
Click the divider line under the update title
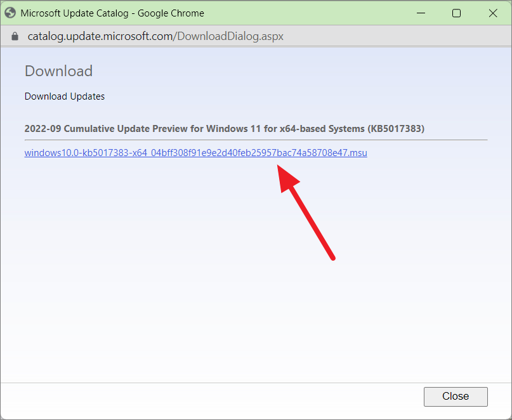coord(254,138)
